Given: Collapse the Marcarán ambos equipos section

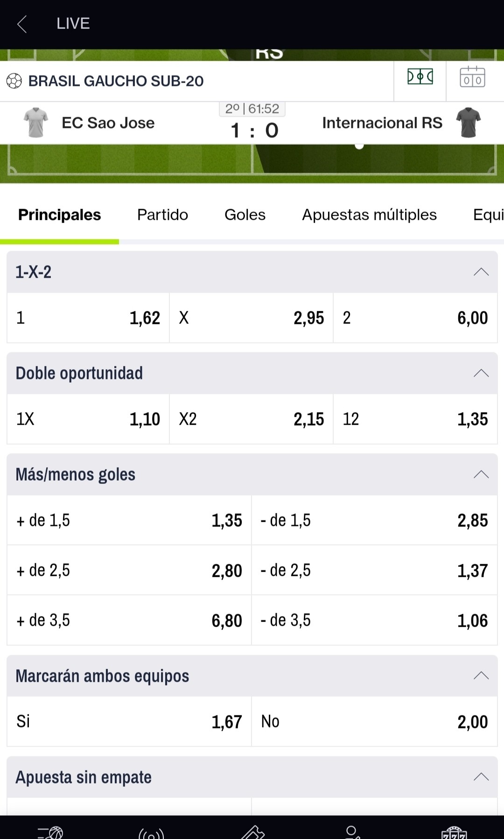Looking at the screenshot, I should tap(481, 676).
